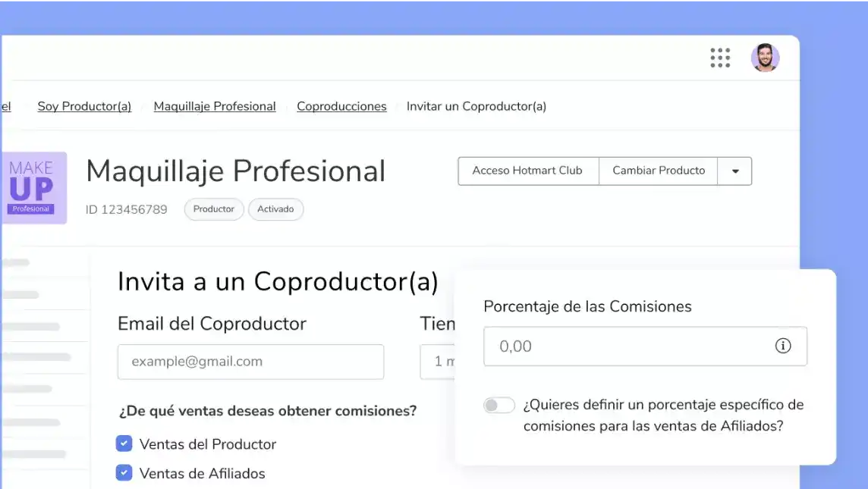Click the 0,00 commission percentage field
Viewport: 868px width, 489px height.
click(x=645, y=346)
